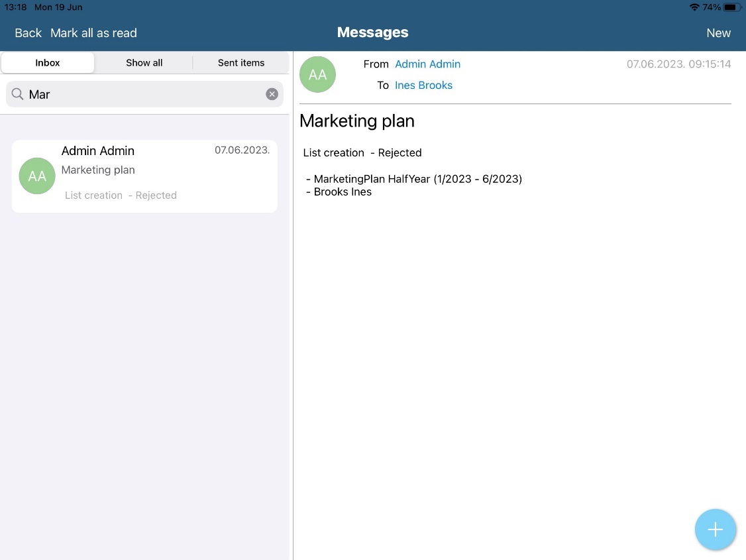Switch to the Show all tab

(x=144, y=63)
